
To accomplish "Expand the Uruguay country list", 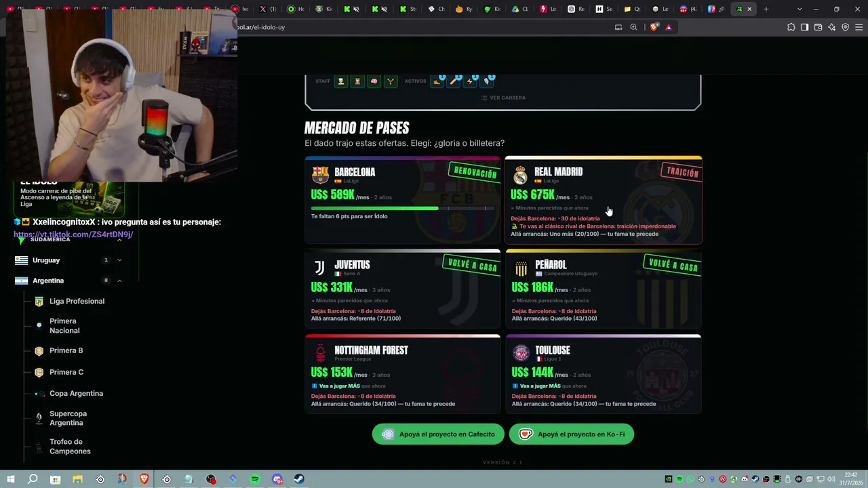I will tap(119, 260).
